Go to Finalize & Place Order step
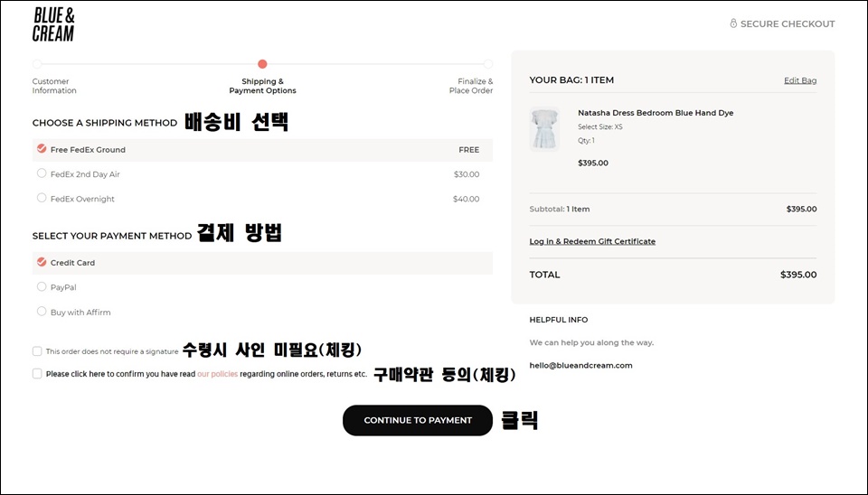 pyautogui.click(x=470, y=86)
